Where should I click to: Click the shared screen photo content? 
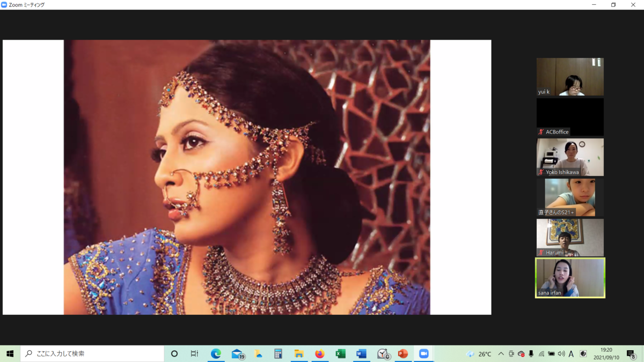[x=247, y=177]
